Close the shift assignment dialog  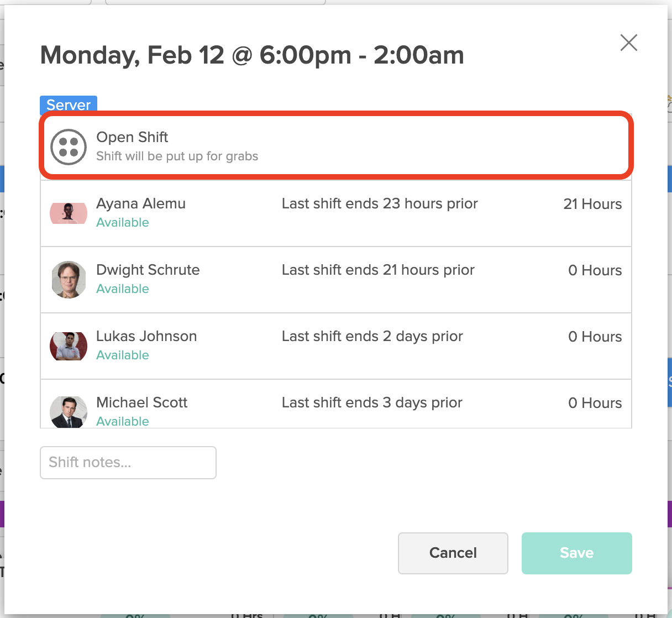click(629, 43)
